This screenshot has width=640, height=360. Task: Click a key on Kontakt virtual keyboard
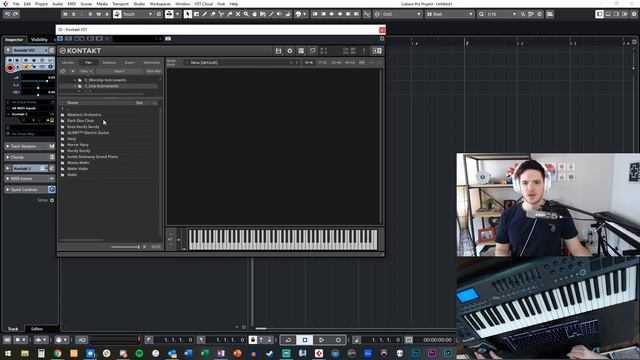pos(282,240)
